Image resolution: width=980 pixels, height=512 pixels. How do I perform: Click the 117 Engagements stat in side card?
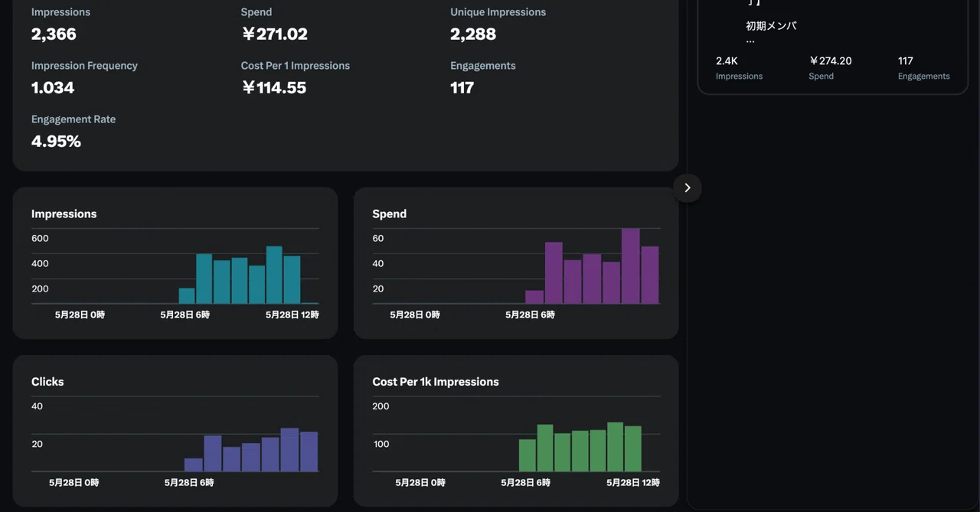(x=923, y=67)
